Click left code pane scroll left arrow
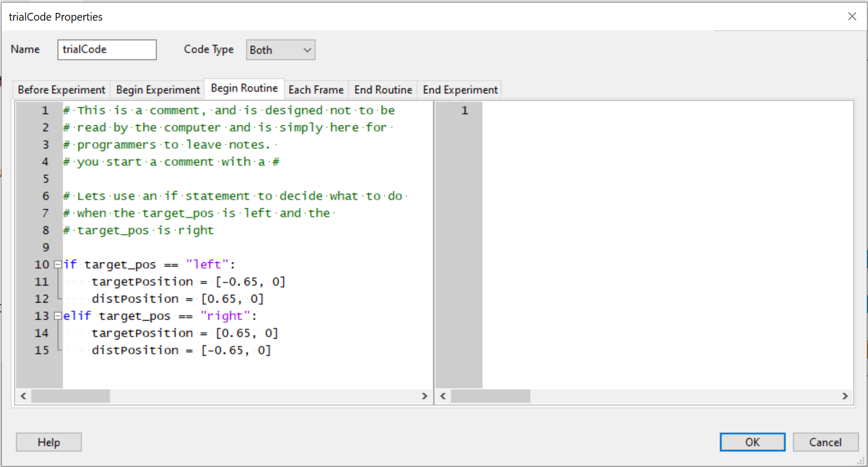This screenshot has height=467, width=868. point(23,396)
